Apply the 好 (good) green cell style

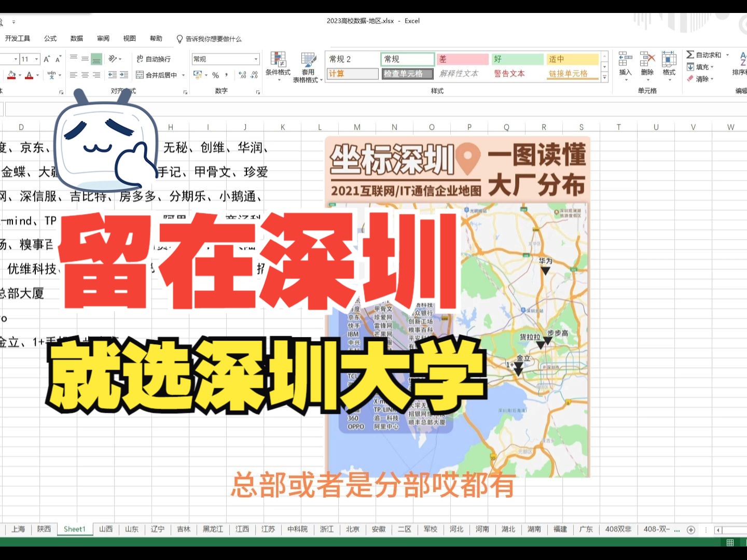(518, 59)
